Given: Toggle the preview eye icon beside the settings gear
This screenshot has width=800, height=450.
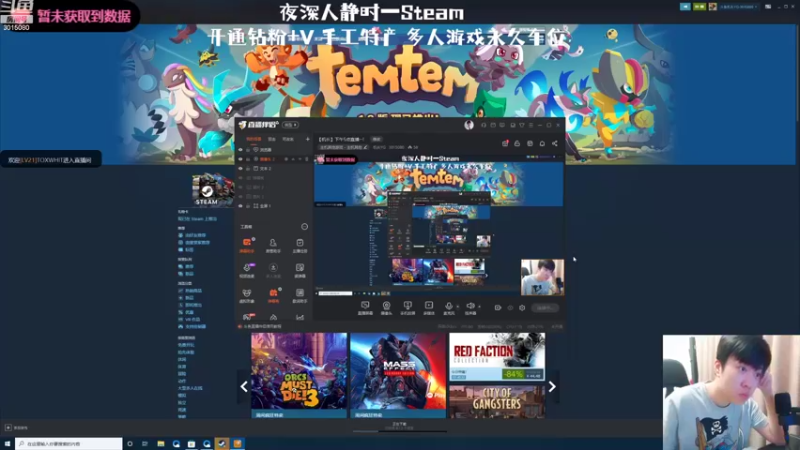Looking at the screenshot, I should (510, 308).
